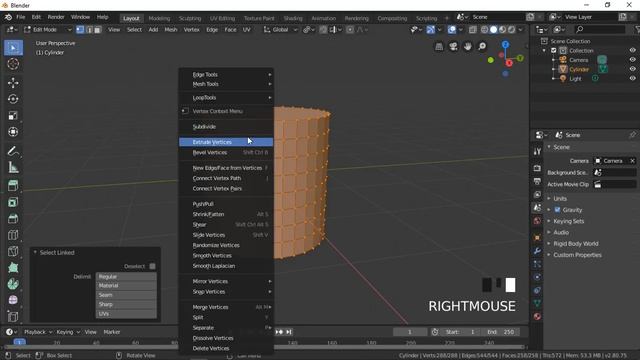The height and width of the screenshot is (360, 640).
Task: Select the Annotate tool
Action: (x=13, y=151)
